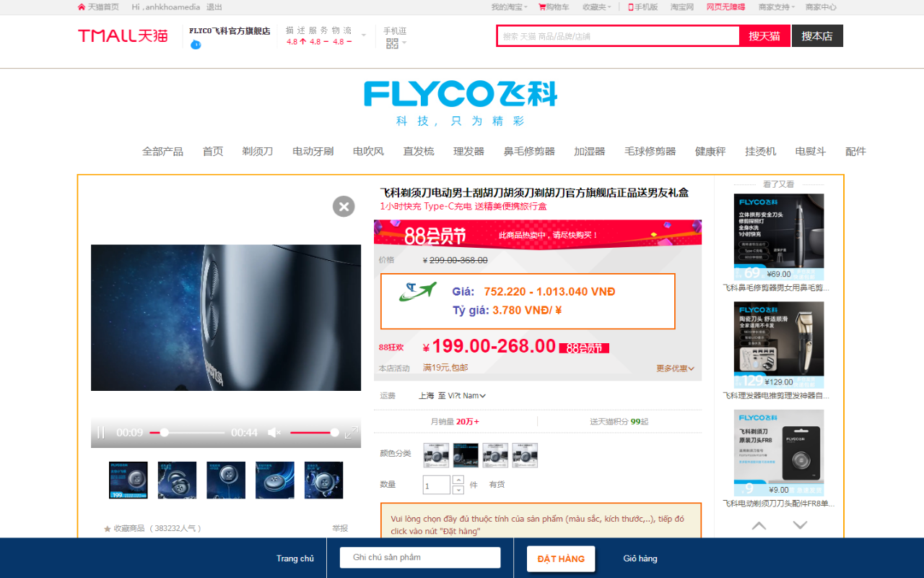Screen dimensions: 924x578
Task: Open the shopping cart 购物车
Action: tap(554, 7)
